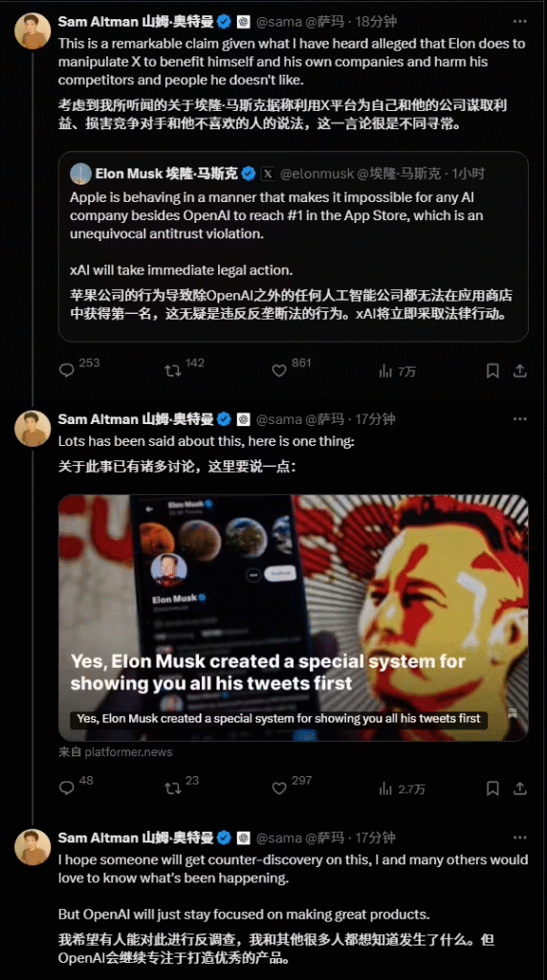View analytics showing 2.7万 views

[386, 789]
